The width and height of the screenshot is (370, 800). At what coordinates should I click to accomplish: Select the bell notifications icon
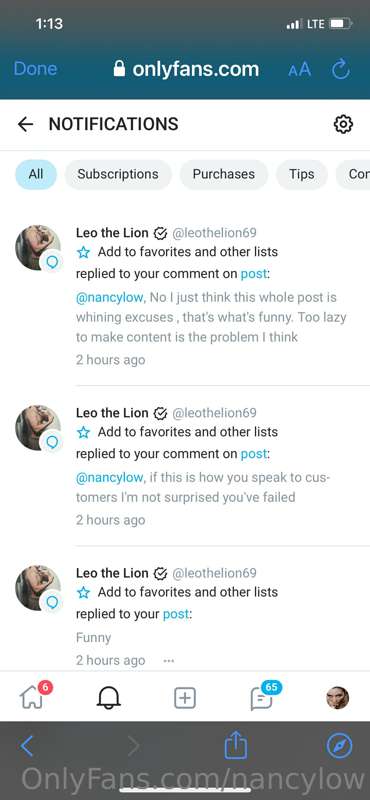pos(108,697)
